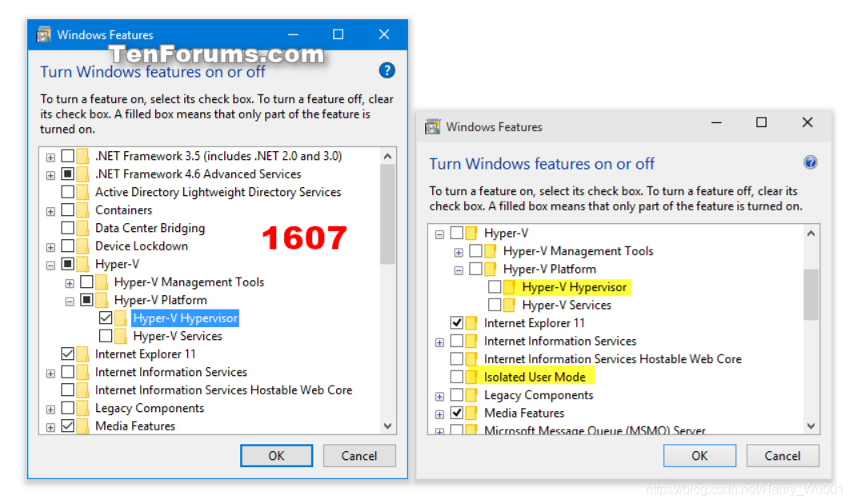Click OK in right Windows Features window
The height and width of the screenshot is (504, 850).
[x=700, y=456]
